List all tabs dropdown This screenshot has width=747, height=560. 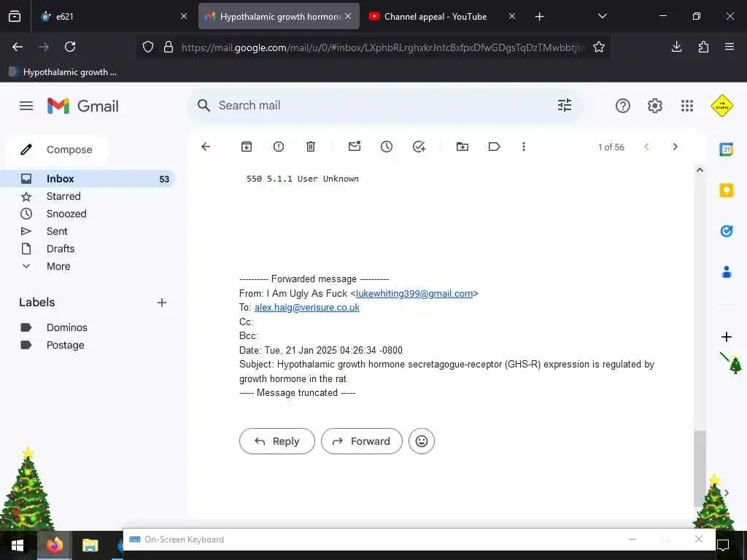click(602, 16)
